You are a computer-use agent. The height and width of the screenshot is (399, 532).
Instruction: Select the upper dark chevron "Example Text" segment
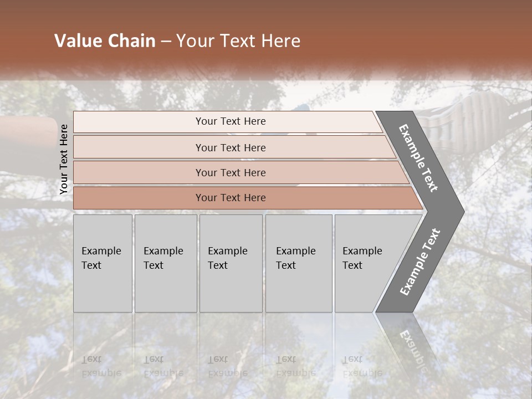tap(419, 158)
